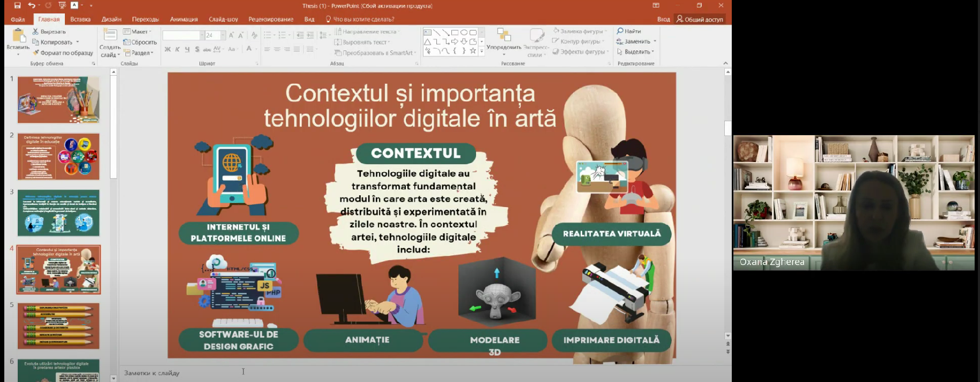980x382 pixels.
Task: Expand the Макет layout dropdown
Action: point(138,32)
